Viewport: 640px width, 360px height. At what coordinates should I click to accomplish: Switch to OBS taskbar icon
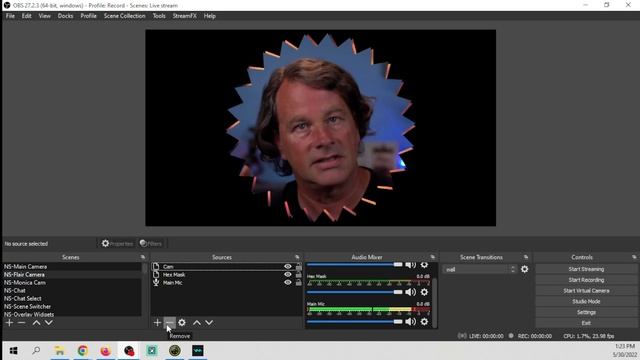pyautogui.click(x=129, y=351)
